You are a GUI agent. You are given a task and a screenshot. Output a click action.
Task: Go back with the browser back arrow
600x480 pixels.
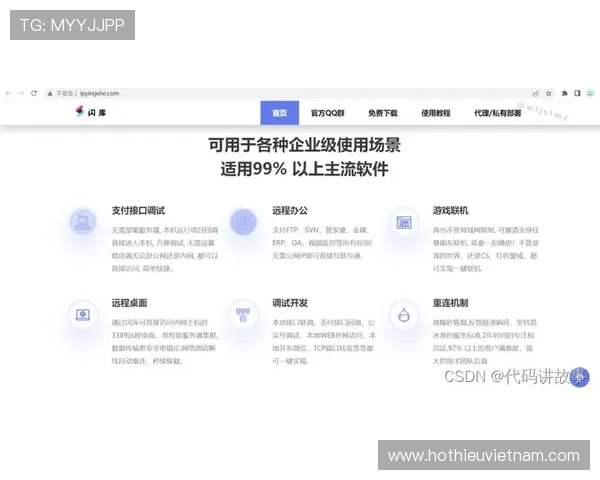coord(8,93)
